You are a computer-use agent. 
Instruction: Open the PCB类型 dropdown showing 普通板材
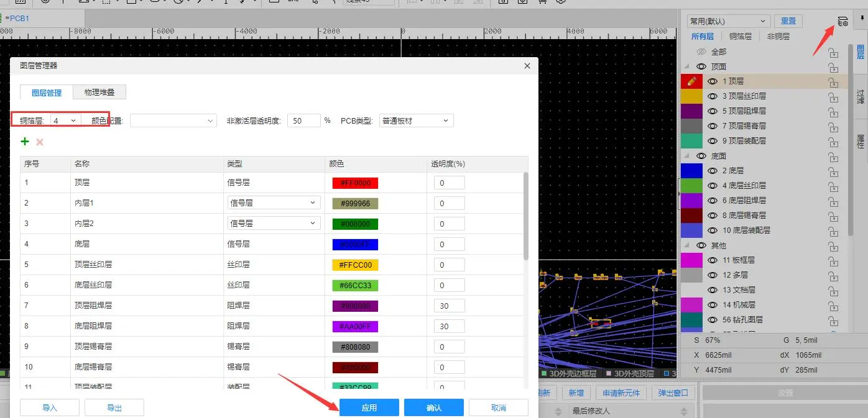416,120
